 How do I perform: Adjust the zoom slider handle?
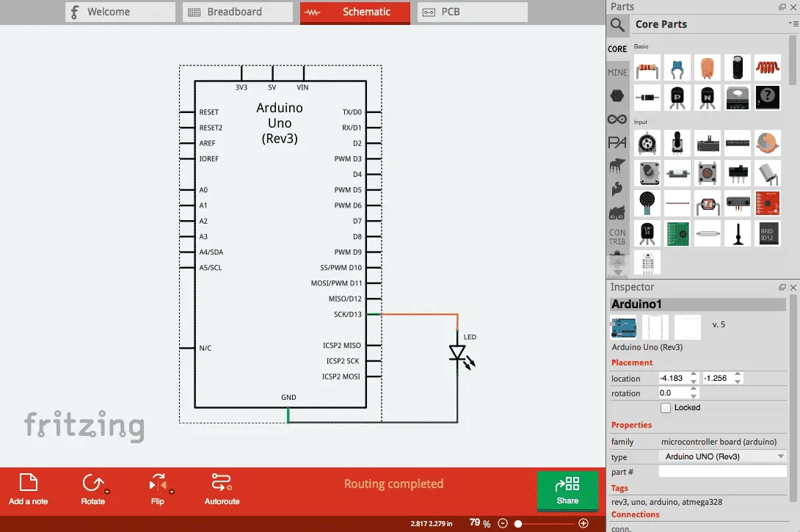pyautogui.click(x=518, y=523)
